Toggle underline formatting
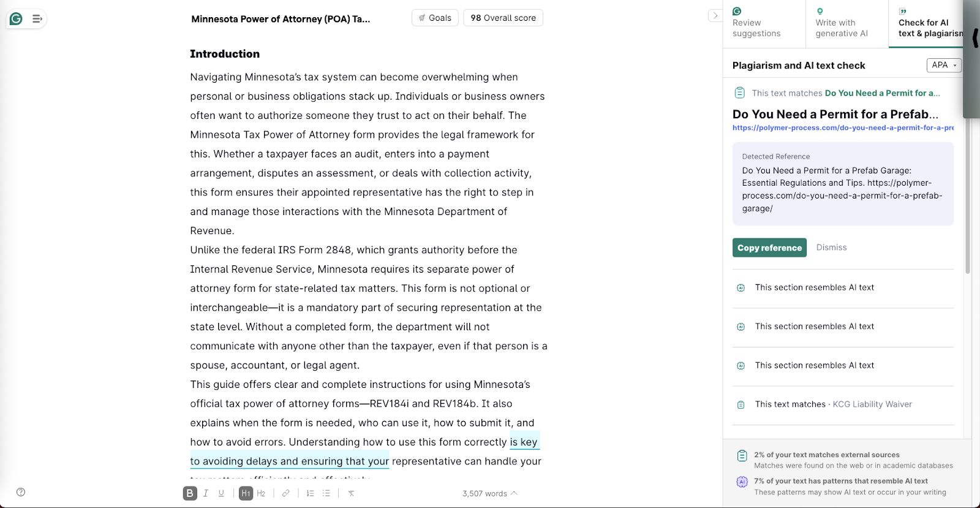980x508 pixels. click(221, 493)
